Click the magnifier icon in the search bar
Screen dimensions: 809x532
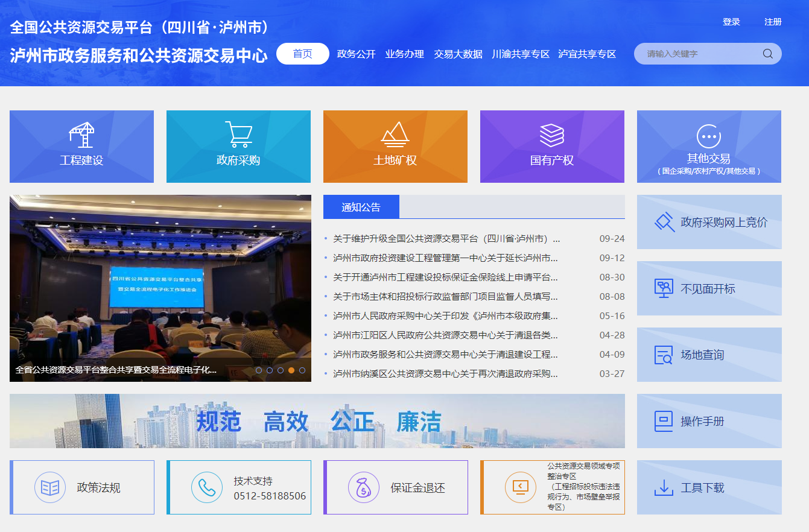point(767,53)
